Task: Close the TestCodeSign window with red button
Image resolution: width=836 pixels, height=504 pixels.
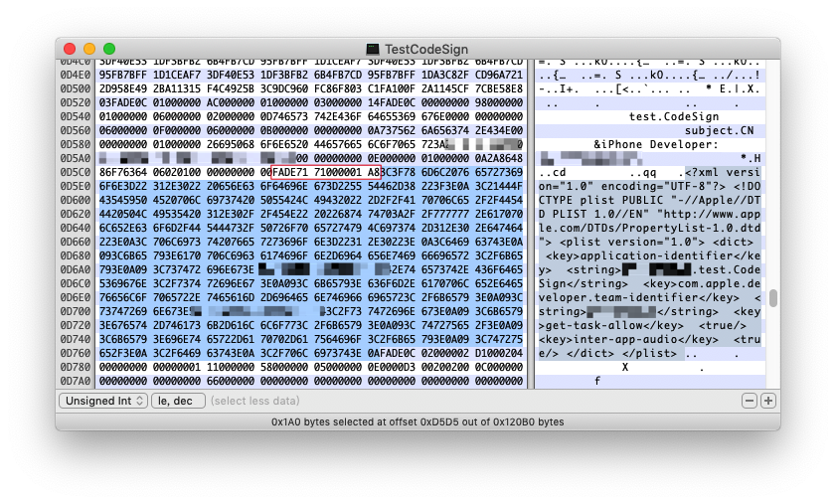Action: click(x=70, y=49)
